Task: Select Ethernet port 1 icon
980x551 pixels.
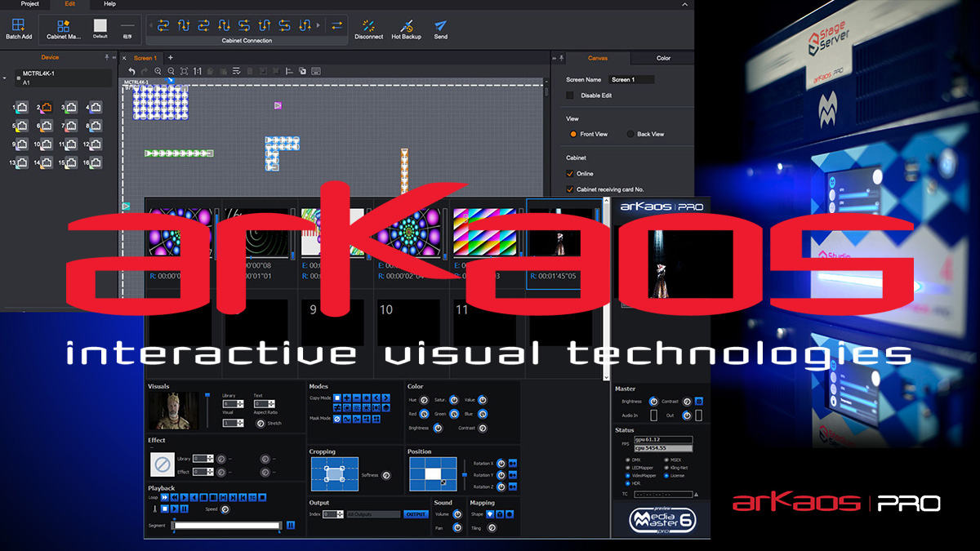Action: tap(22, 108)
